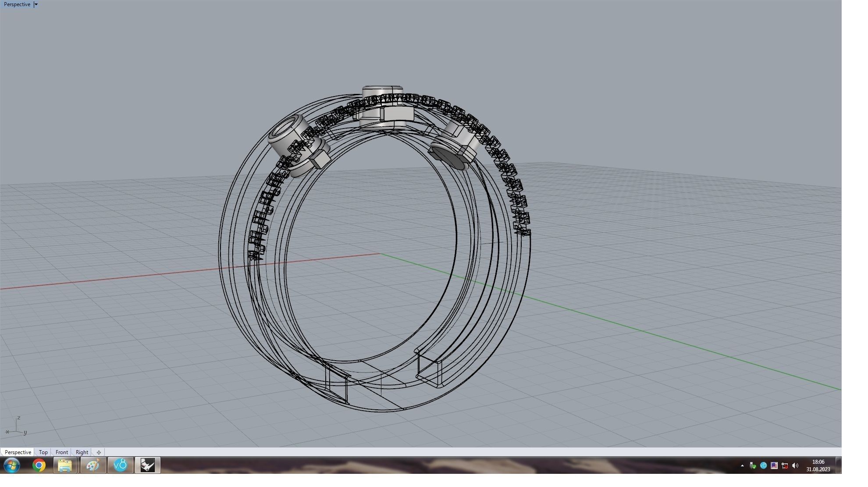Click the Perspective viewport title label
The height and width of the screenshot is (487, 868).
pos(17,4)
